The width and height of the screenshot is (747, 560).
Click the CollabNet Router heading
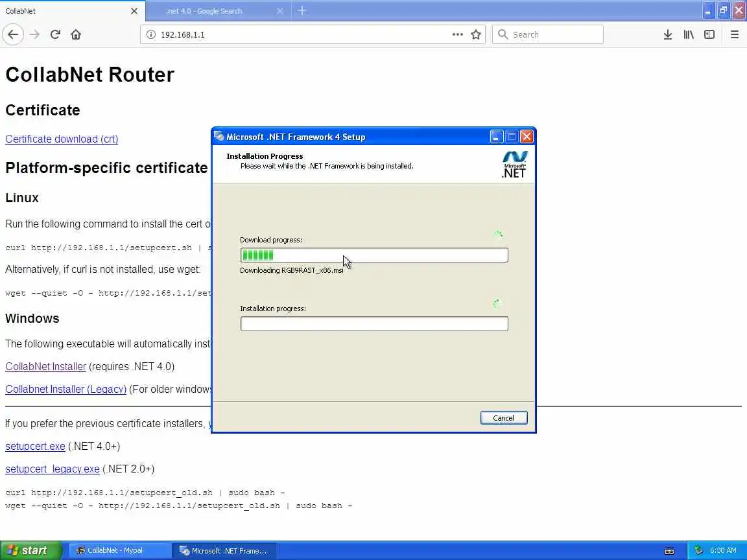click(89, 75)
